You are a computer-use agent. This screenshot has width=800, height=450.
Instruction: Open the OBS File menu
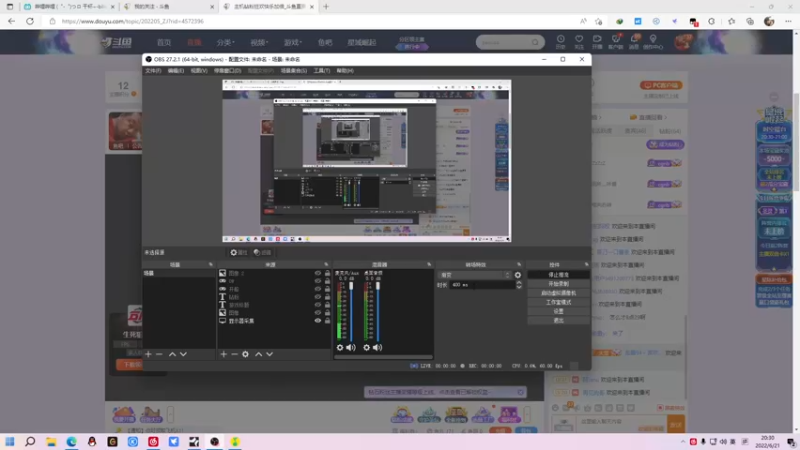153,71
